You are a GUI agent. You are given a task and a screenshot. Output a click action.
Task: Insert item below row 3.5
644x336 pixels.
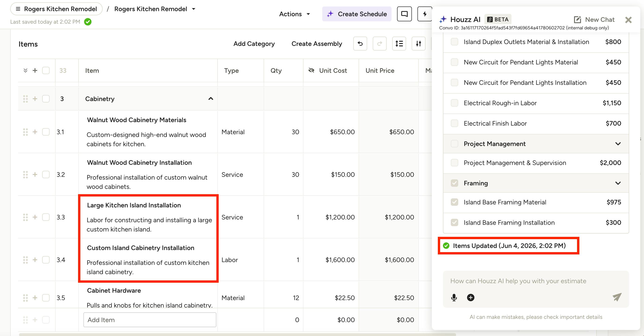[35, 298]
